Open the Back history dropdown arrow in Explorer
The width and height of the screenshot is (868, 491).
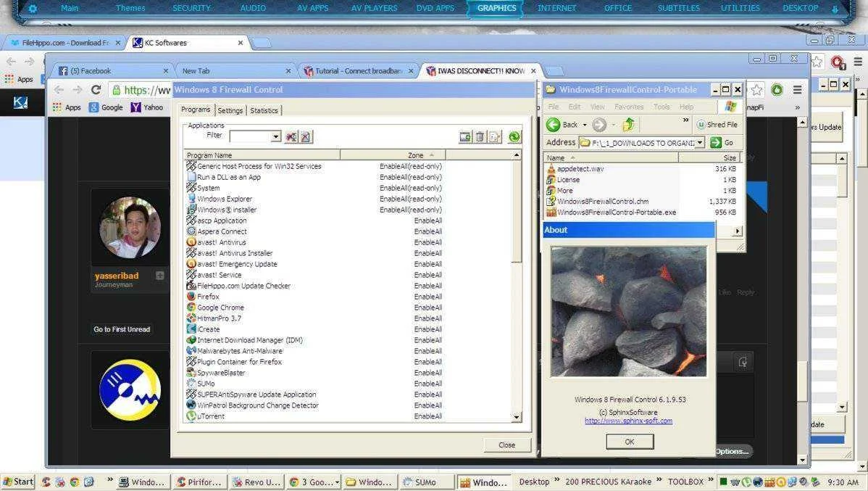[x=585, y=125]
